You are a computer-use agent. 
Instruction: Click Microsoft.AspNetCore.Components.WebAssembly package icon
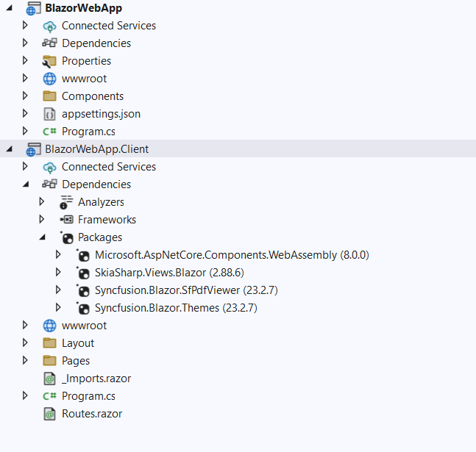pos(83,256)
